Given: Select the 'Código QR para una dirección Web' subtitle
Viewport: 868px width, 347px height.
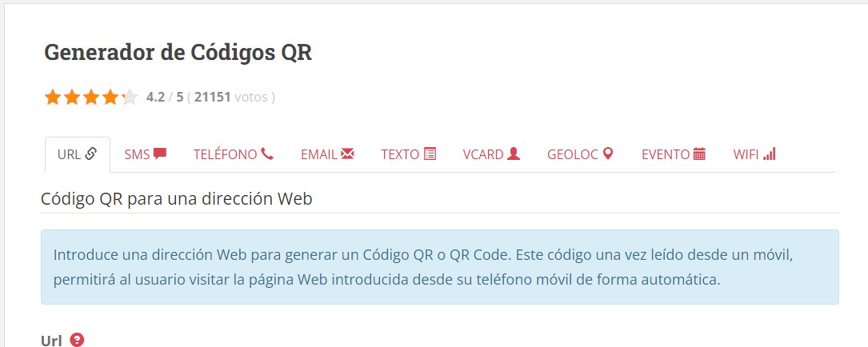Looking at the screenshot, I should coord(177,198).
